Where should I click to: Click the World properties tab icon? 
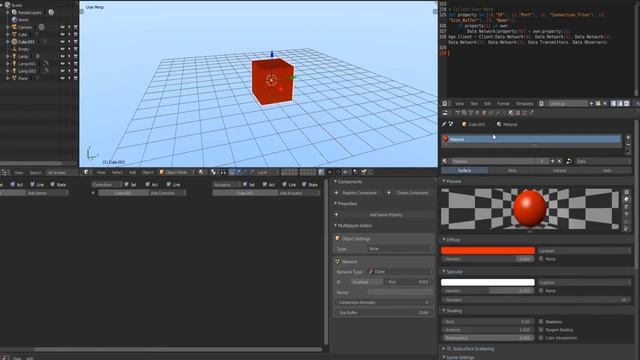(x=478, y=113)
